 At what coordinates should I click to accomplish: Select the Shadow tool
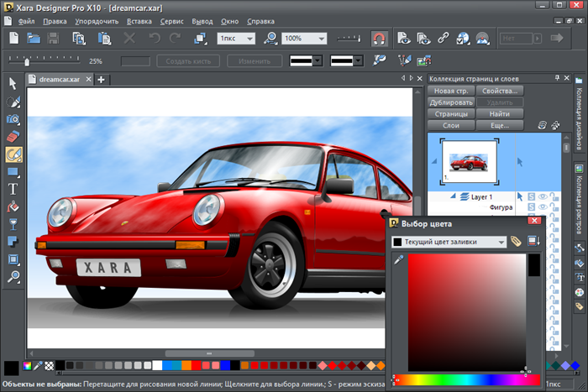click(13, 242)
